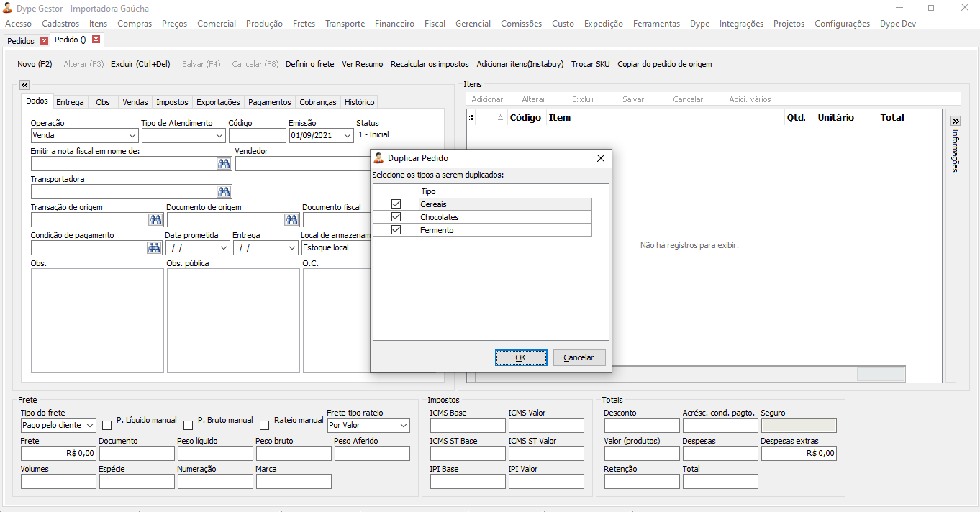Click Novo (F2) toolbar command
The width and height of the screenshot is (980, 512).
[x=35, y=64]
